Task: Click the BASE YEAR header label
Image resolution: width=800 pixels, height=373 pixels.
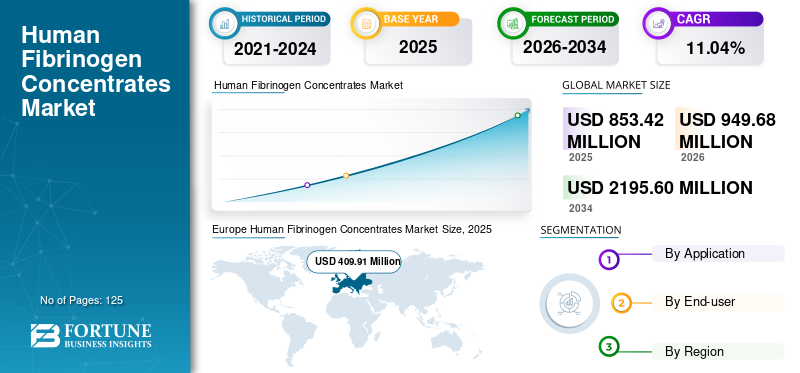Action: point(411,19)
